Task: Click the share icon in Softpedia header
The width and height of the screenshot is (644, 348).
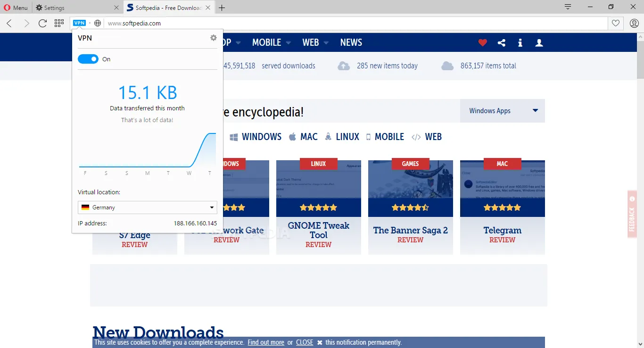Action: tap(501, 42)
